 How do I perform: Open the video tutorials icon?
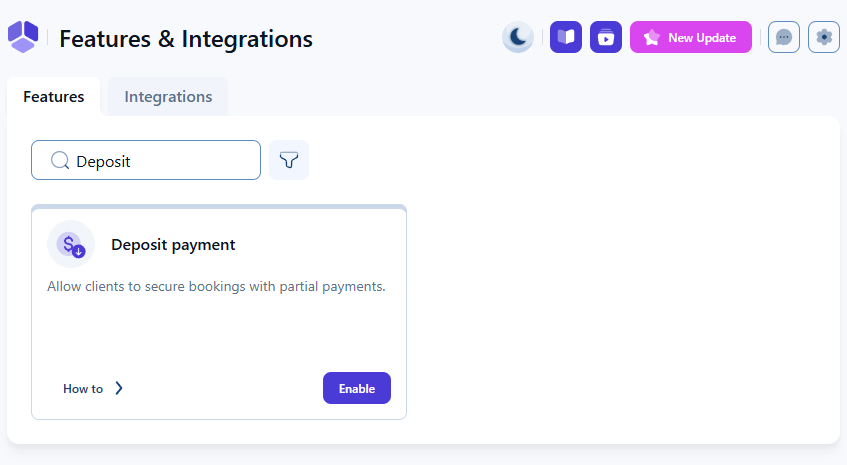(x=606, y=38)
